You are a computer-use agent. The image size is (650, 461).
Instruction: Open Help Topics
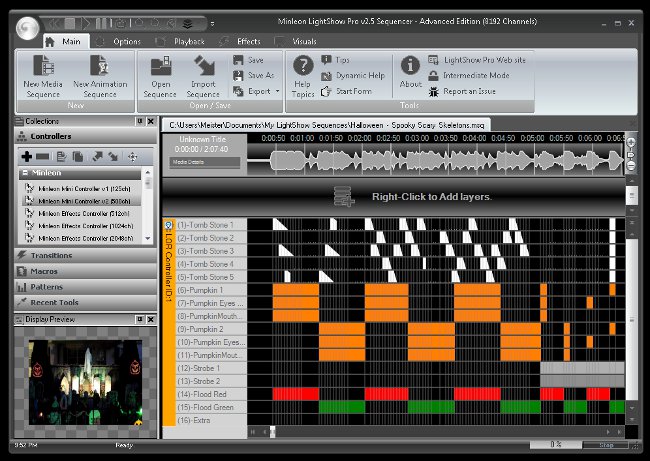303,77
